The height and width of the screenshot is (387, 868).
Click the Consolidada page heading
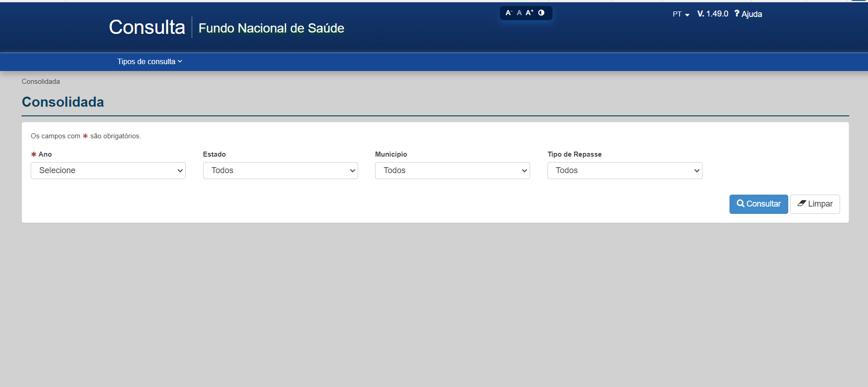tap(63, 102)
